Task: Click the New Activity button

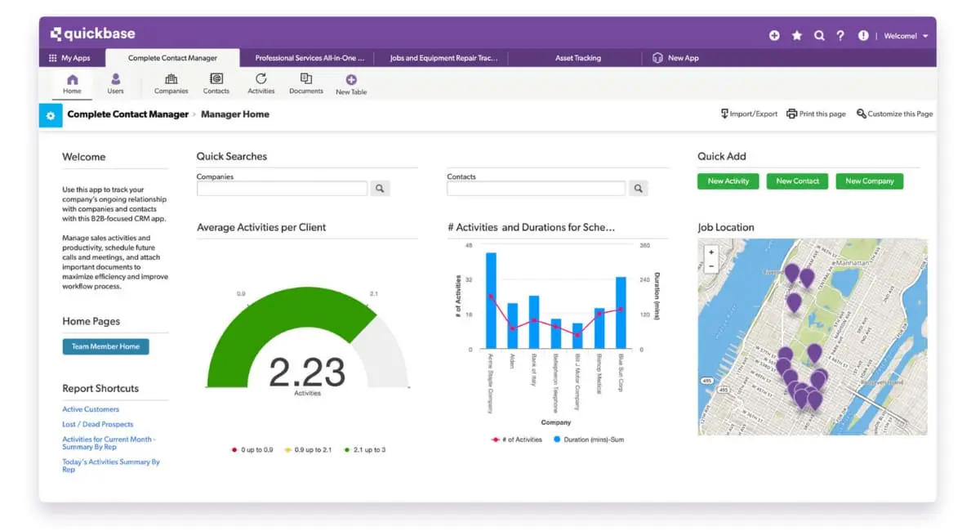Action: click(x=728, y=181)
